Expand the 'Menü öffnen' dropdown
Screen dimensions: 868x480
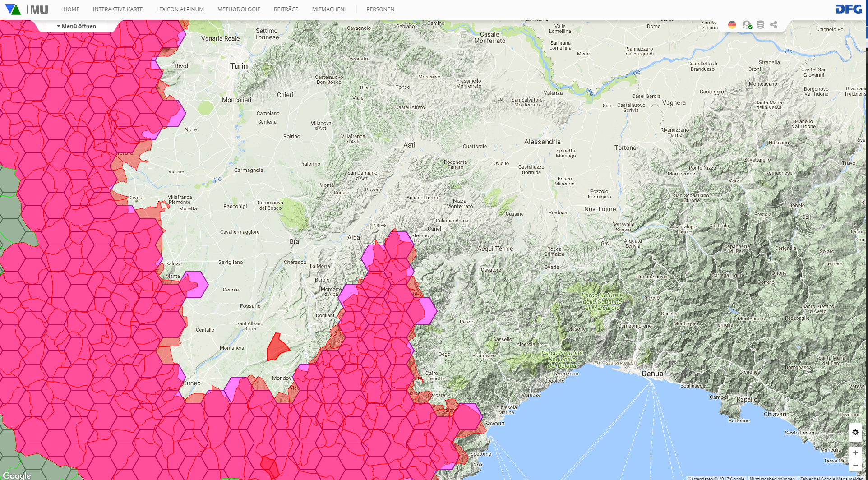[x=77, y=26]
